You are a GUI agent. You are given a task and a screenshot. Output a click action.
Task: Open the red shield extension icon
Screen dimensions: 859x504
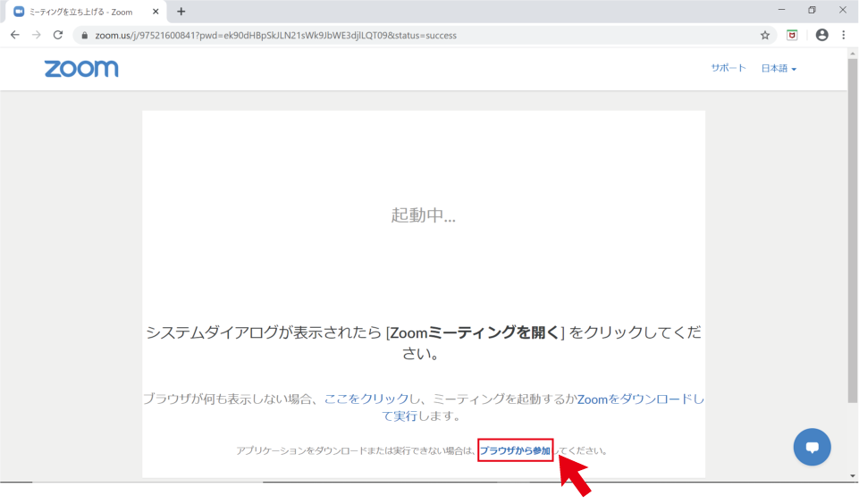coord(792,35)
